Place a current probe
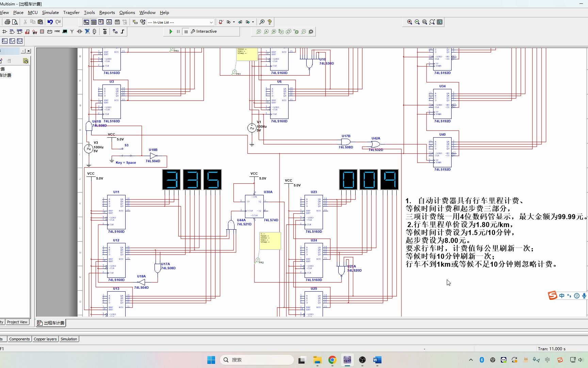This screenshot has width=588, height=368. 266,31
